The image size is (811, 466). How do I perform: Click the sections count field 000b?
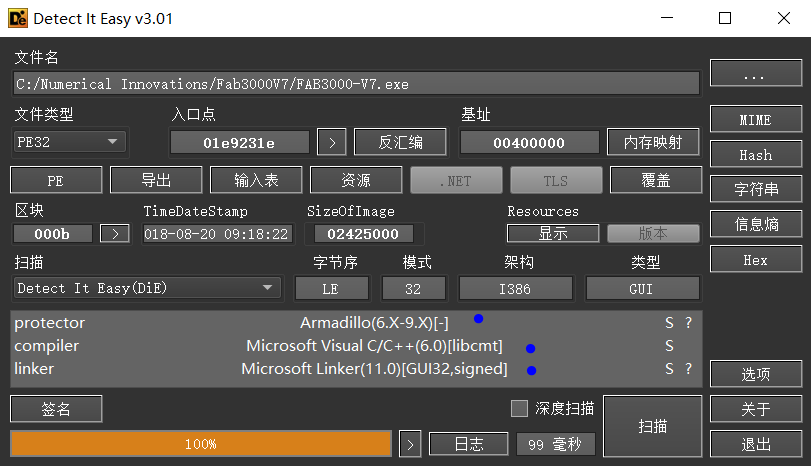click(53, 234)
